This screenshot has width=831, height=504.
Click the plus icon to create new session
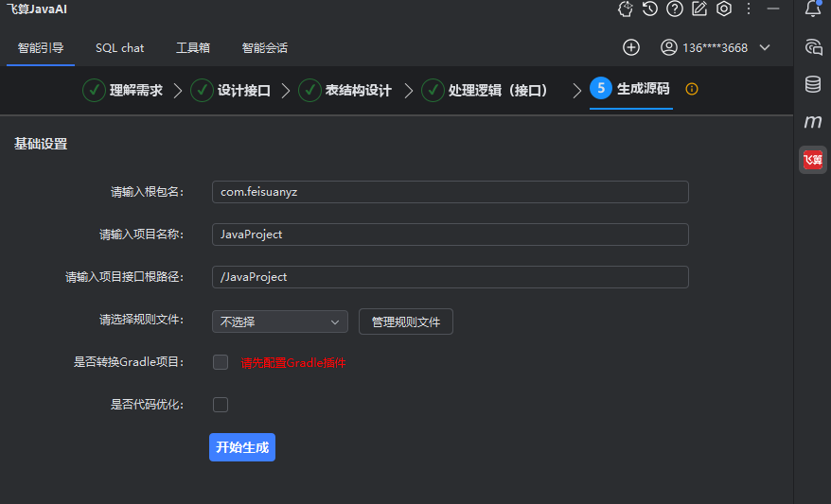pyautogui.click(x=631, y=47)
